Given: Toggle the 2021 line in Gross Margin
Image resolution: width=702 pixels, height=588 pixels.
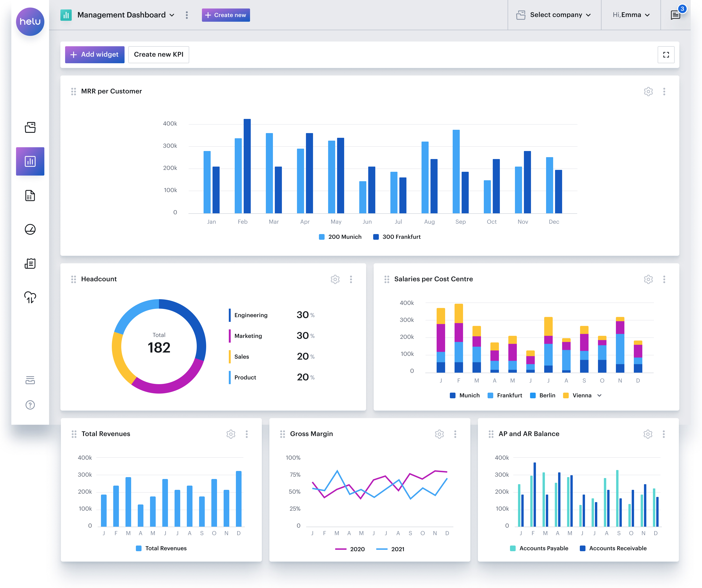Looking at the screenshot, I should [x=397, y=549].
